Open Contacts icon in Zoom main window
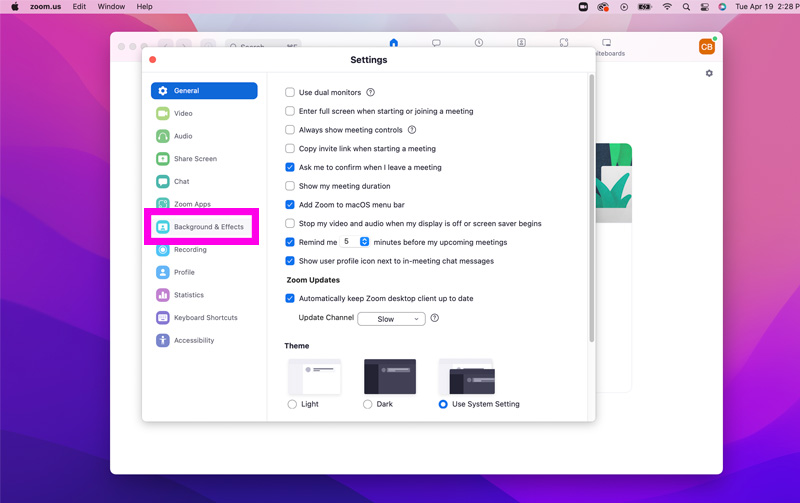 tap(521, 43)
